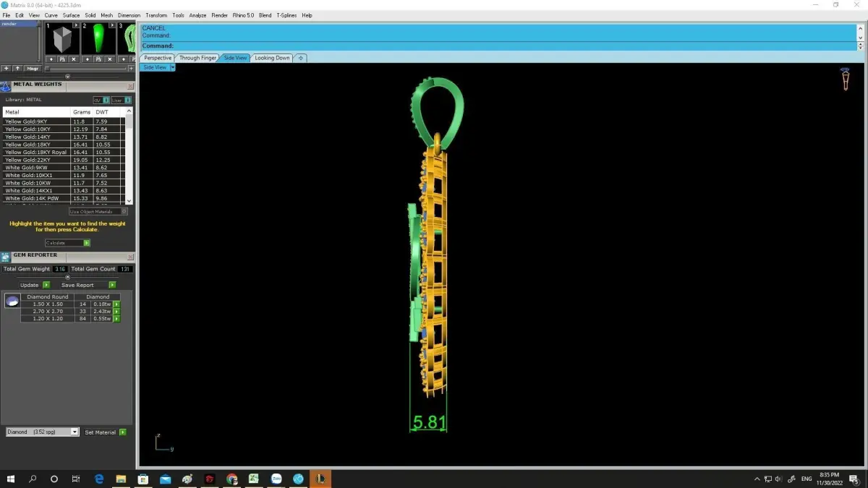Open the File menu

[x=7, y=15]
